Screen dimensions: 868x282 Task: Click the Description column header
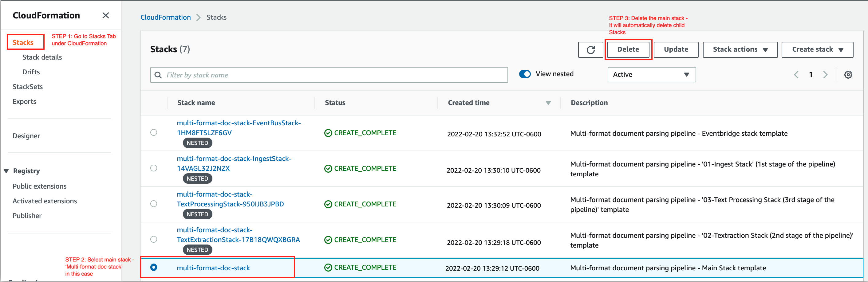point(589,103)
